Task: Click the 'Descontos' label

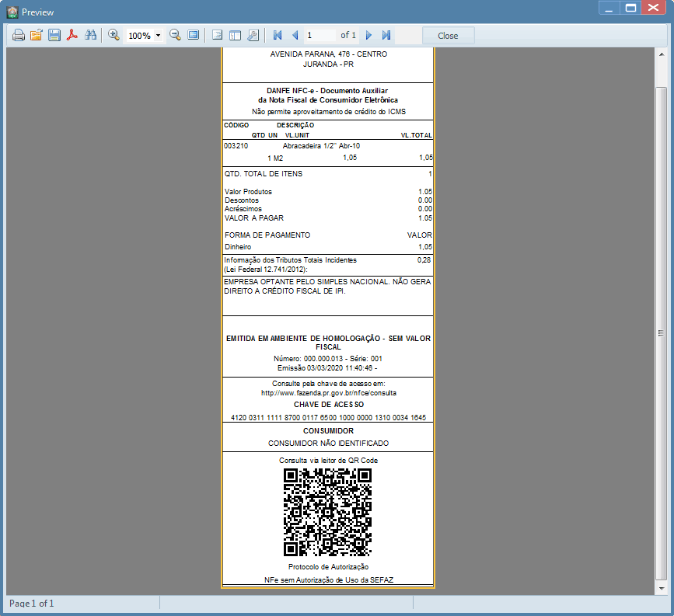Action: pos(242,200)
